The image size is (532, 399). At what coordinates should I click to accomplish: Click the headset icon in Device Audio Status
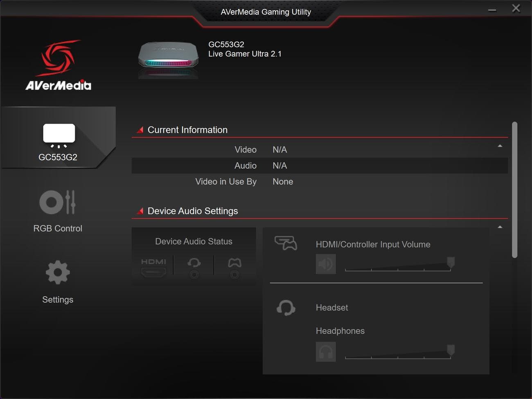tap(194, 266)
